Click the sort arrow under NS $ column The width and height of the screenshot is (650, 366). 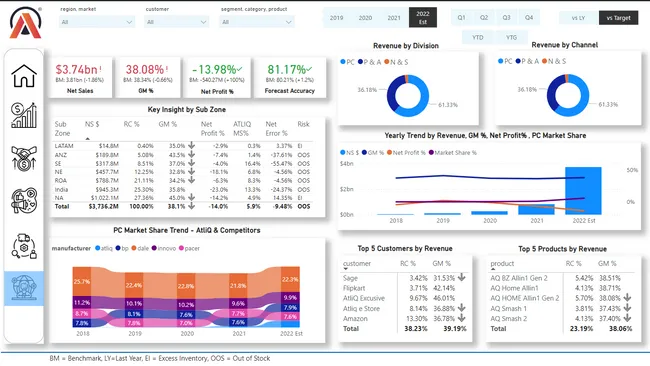(x=87, y=139)
